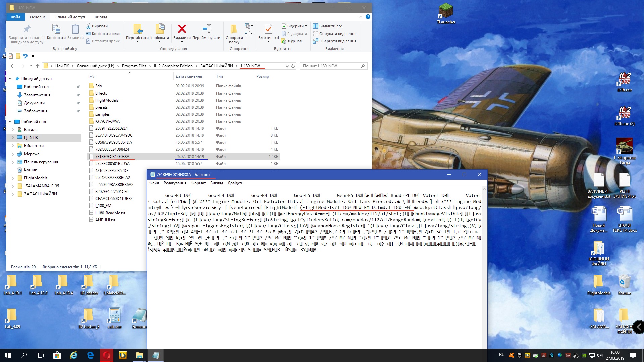The height and width of the screenshot is (362, 644).
Task: Click the Rename (Перейменувати) icon
Action: (x=206, y=29)
